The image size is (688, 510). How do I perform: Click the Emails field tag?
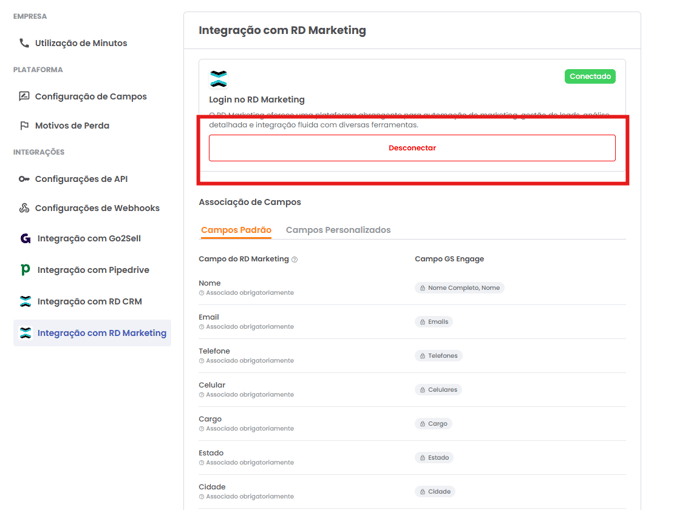coord(434,322)
